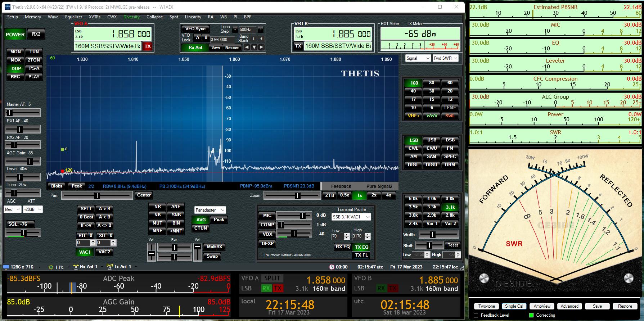
Task: Lock VFO A with the A button
Action: click(x=198, y=37)
